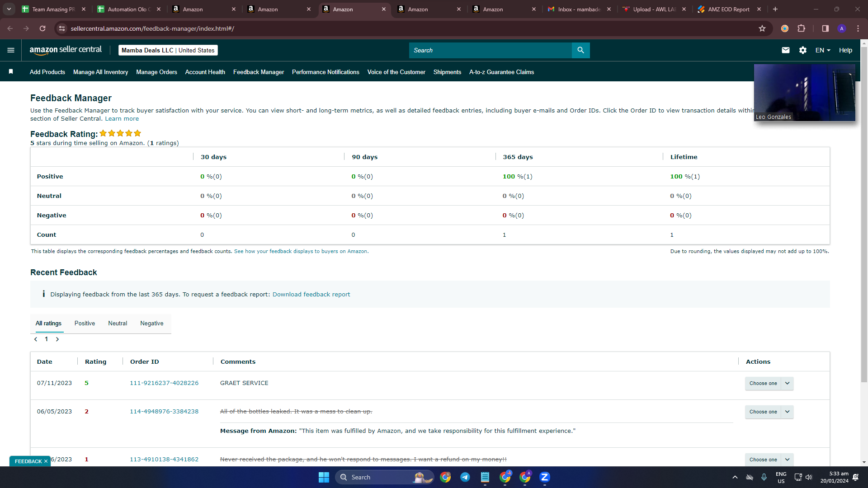
Task: Switch to the Negative ratings tab
Action: 152,324
